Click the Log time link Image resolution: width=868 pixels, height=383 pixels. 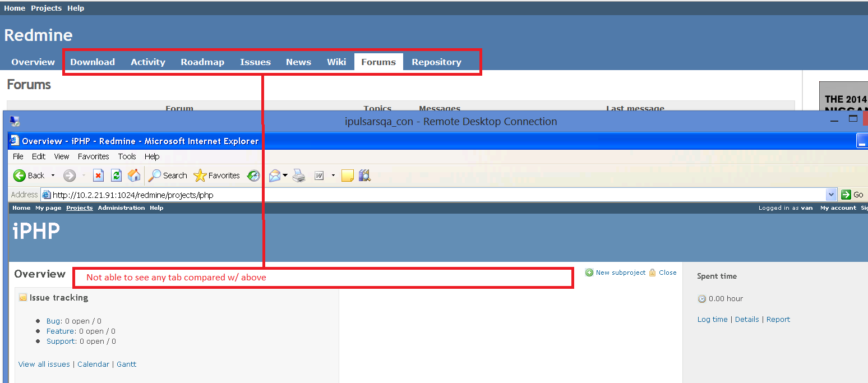712,320
